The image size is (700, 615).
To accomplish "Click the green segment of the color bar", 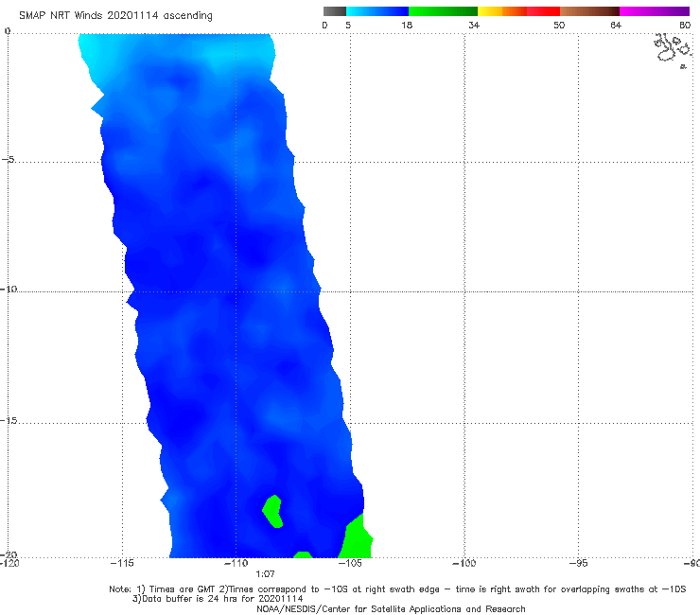I will [x=443, y=11].
